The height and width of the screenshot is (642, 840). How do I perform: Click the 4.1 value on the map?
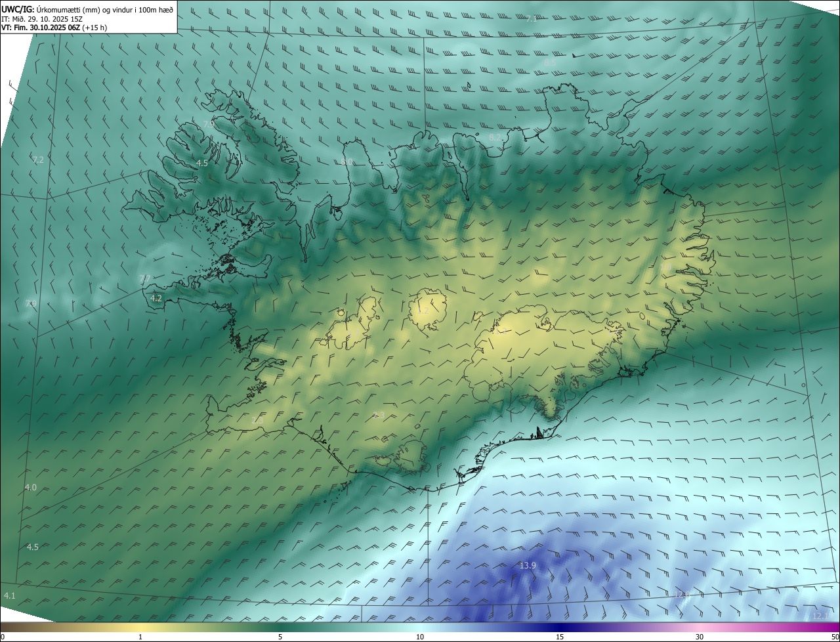click(x=9, y=595)
